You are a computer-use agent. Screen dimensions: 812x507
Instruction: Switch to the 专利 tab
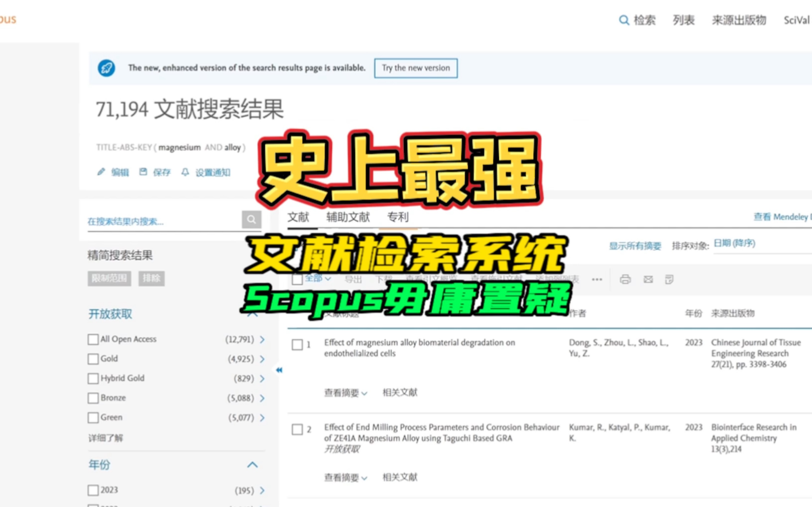click(398, 217)
